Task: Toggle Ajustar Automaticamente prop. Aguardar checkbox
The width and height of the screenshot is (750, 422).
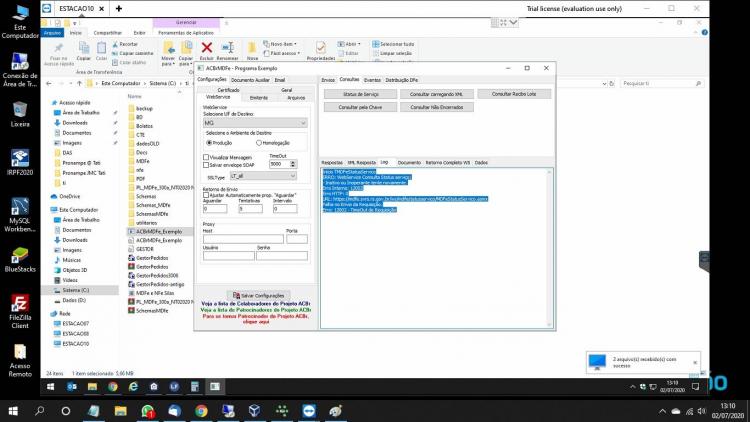Action: point(206,195)
